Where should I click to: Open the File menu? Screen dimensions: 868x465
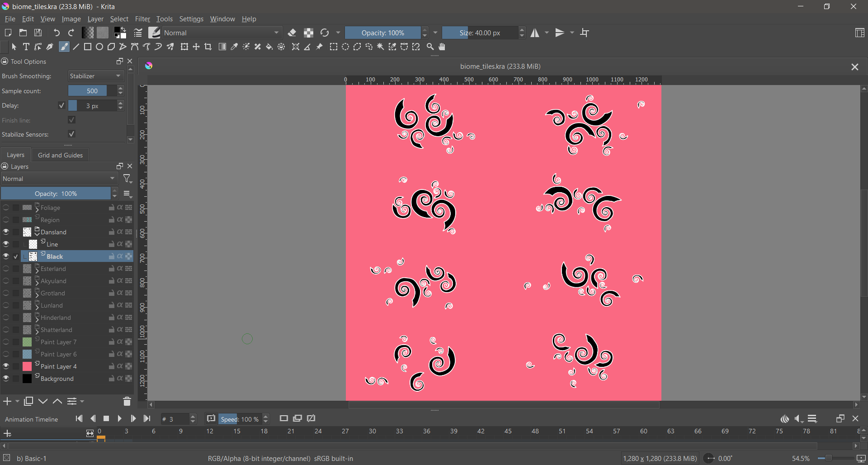coord(10,19)
